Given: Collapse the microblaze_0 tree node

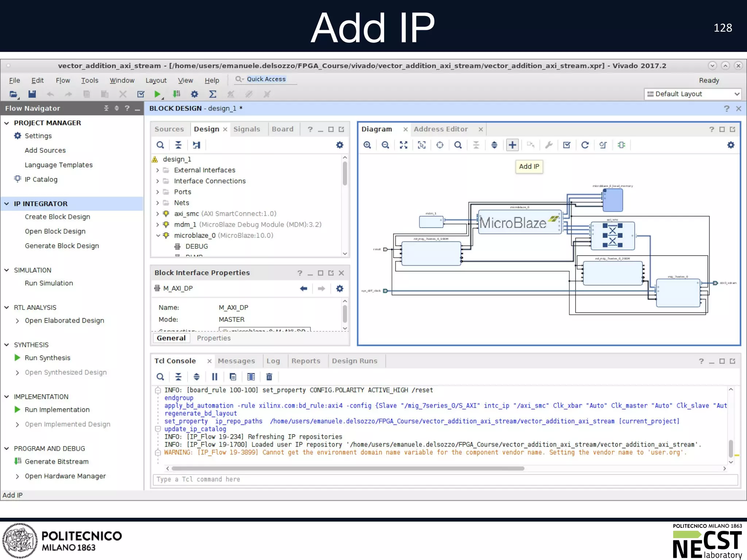Looking at the screenshot, I should (158, 236).
